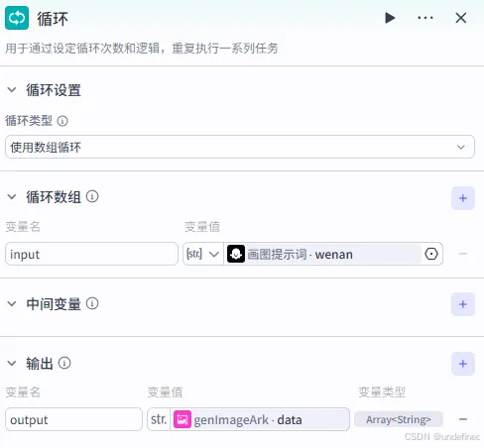Viewport: 484px width, 448px height.
Task: Collapse the 输出 section
Action: pos(12,364)
